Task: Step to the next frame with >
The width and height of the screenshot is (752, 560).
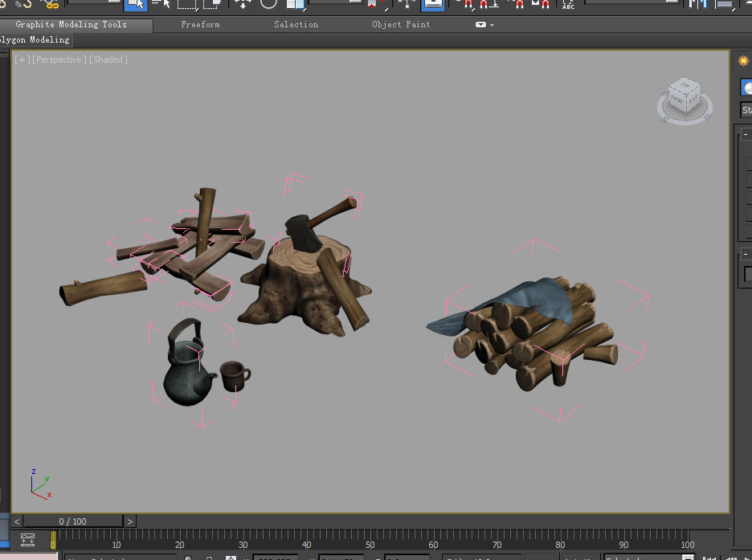Action: coord(130,521)
